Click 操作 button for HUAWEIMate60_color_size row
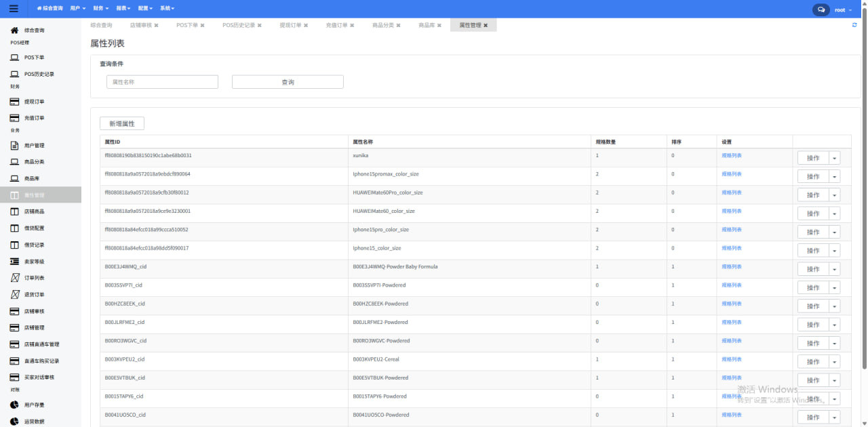This screenshot has width=868, height=427. tap(813, 213)
